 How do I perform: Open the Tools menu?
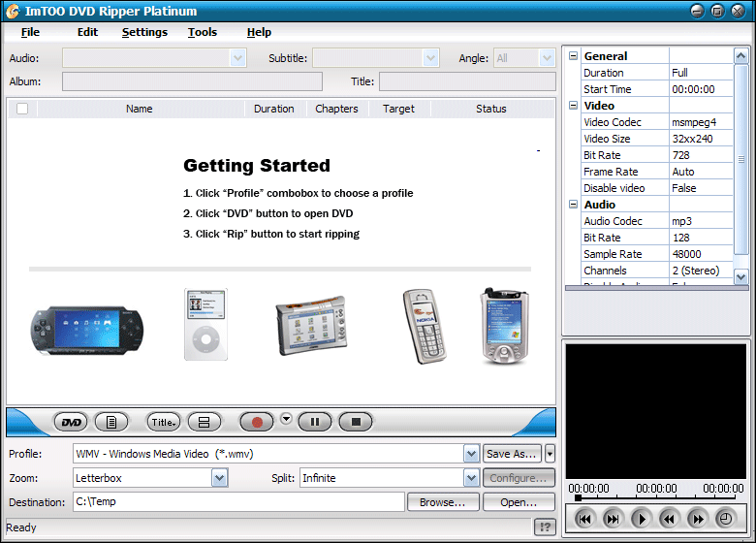(203, 32)
